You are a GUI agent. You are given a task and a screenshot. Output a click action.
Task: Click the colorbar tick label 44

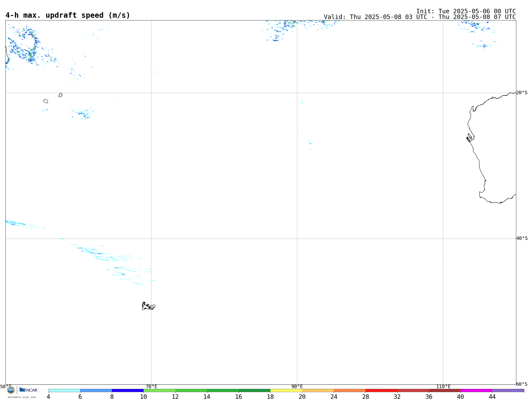point(492,397)
